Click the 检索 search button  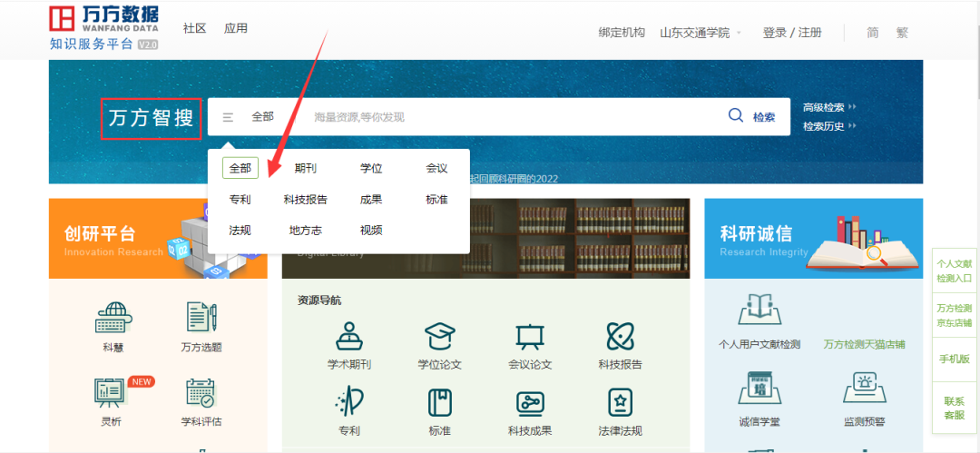click(764, 117)
